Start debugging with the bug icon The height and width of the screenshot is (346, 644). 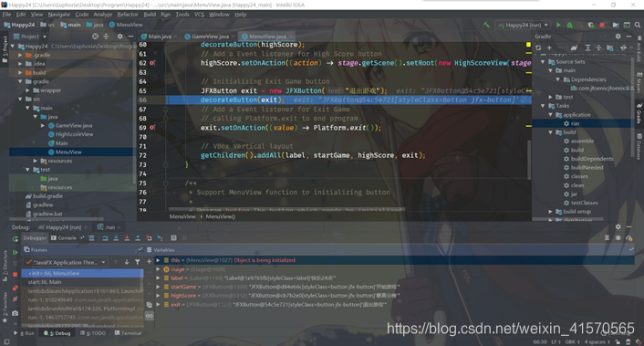(x=569, y=25)
